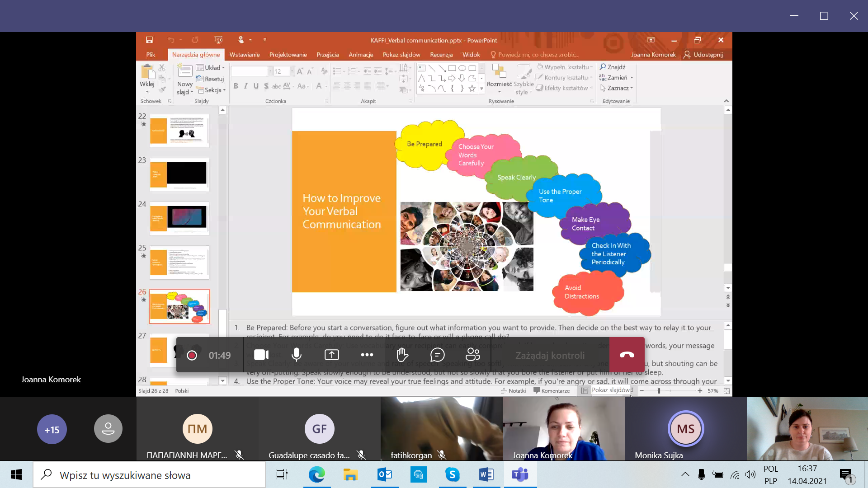Underline text with the U icon
The width and height of the screenshot is (868, 488).
coord(256,86)
